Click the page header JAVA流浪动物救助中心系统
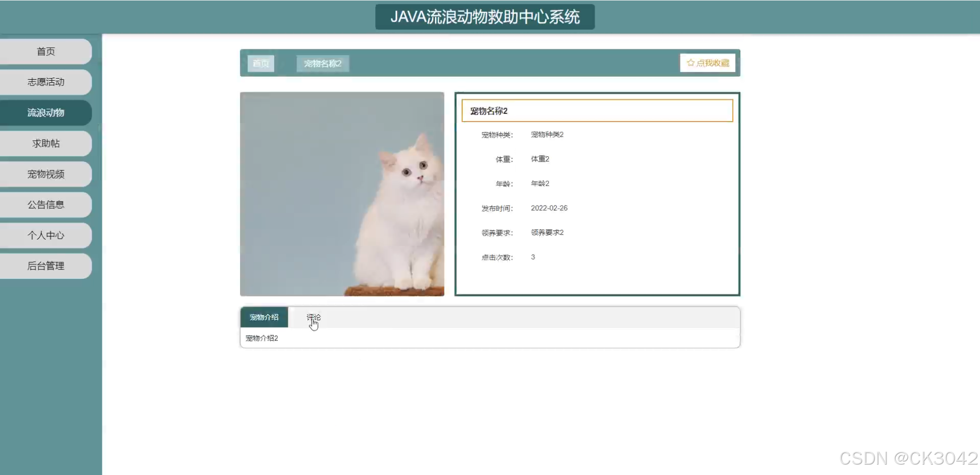Image resolution: width=980 pixels, height=475 pixels. point(484,17)
